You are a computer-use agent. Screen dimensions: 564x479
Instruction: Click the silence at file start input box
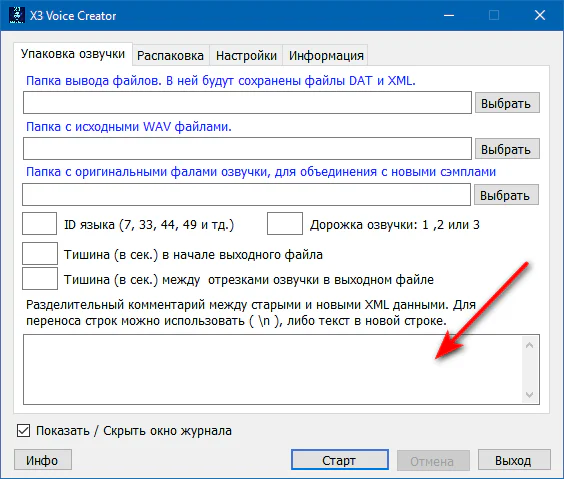tap(40, 254)
